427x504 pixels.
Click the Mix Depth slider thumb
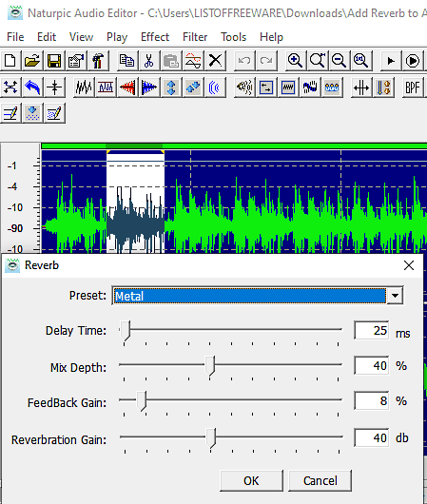pos(210,365)
